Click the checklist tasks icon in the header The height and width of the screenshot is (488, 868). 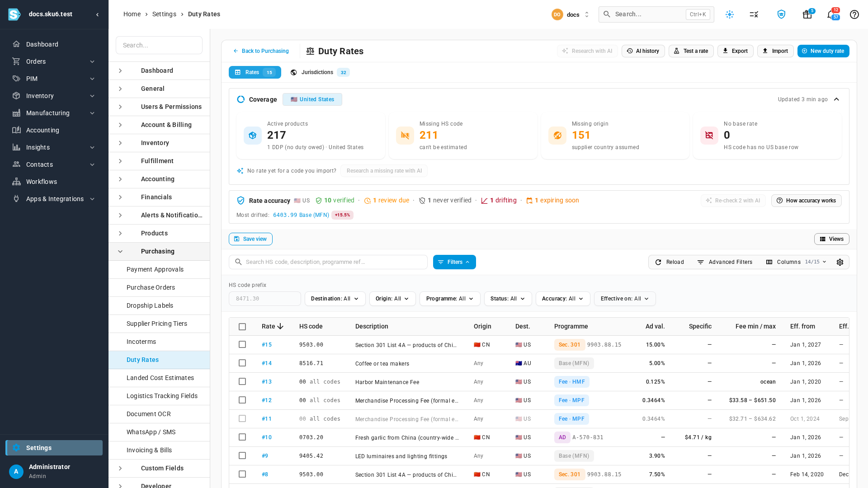[x=754, y=14]
